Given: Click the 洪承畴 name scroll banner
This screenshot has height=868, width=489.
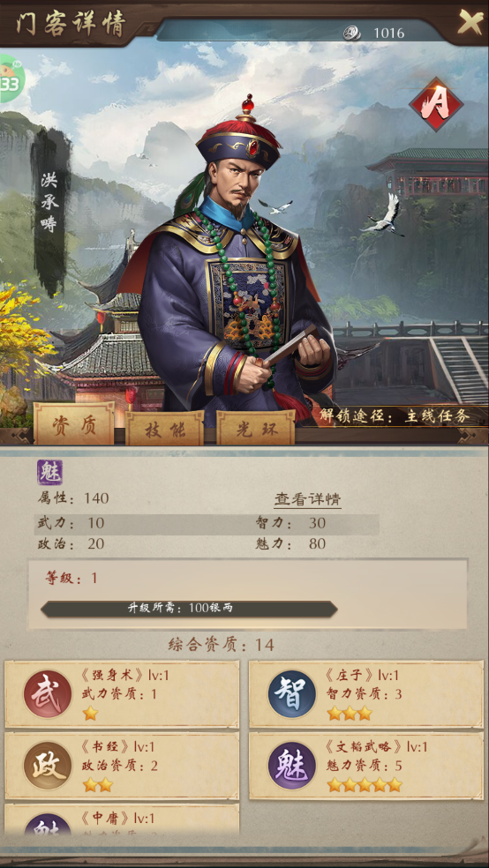Looking at the screenshot, I should click(49, 212).
